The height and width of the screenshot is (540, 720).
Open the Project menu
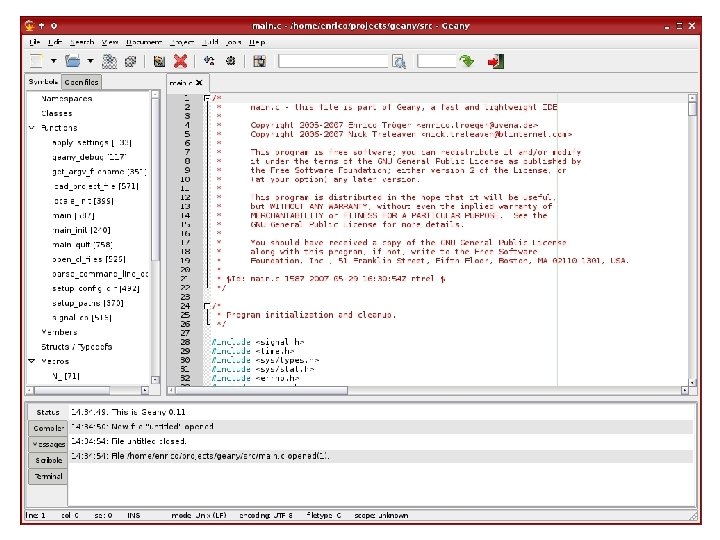(x=182, y=42)
